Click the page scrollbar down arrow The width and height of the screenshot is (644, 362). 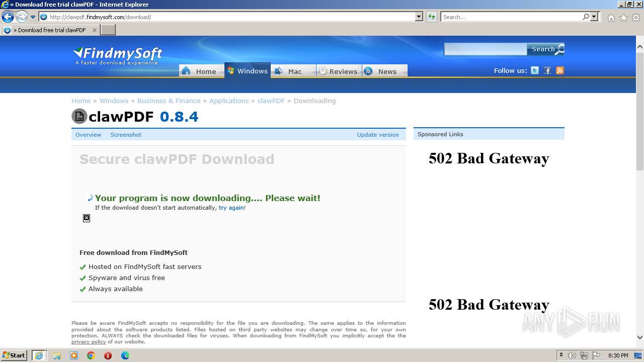[x=639, y=337]
